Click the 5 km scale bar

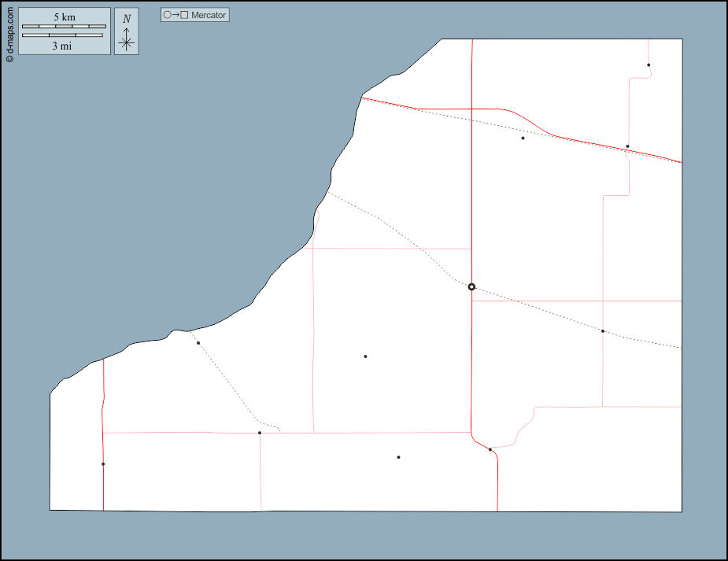64,27
